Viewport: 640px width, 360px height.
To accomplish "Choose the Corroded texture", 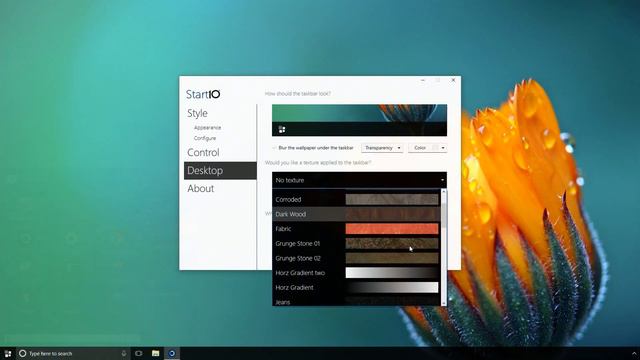I will coord(356,199).
